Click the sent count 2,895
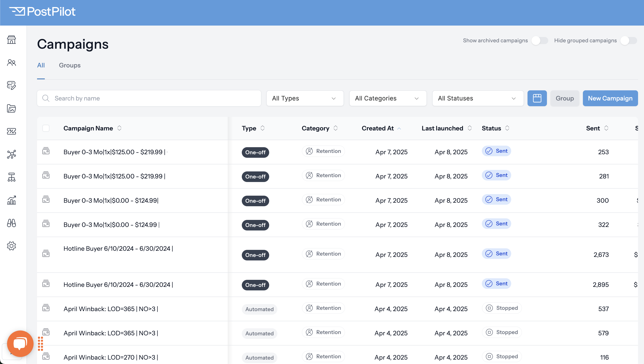 [601, 285]
